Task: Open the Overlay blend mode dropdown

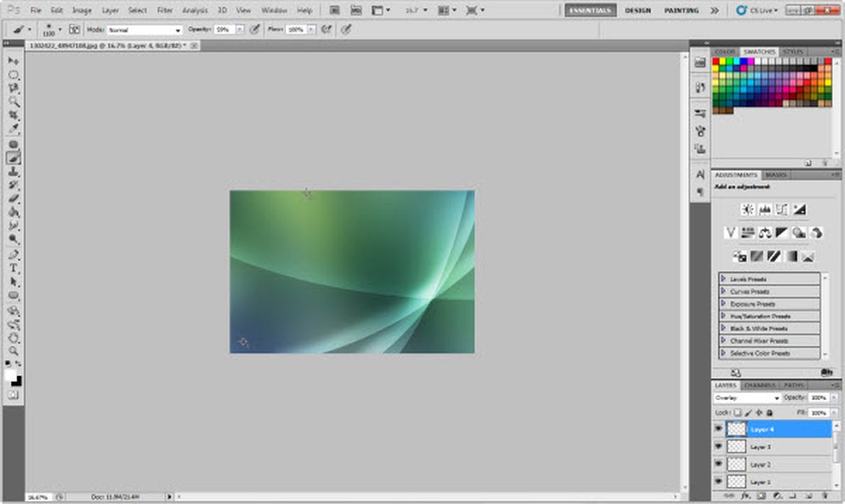Action: coord(747,398)
